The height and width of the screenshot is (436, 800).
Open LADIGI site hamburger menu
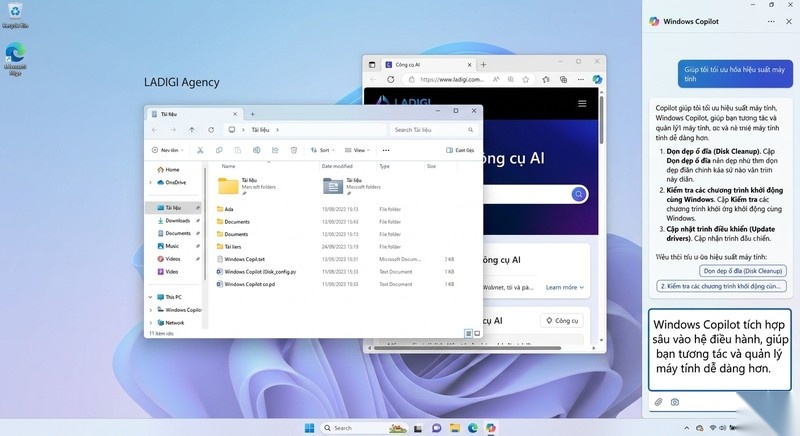[x=582, y=104]
